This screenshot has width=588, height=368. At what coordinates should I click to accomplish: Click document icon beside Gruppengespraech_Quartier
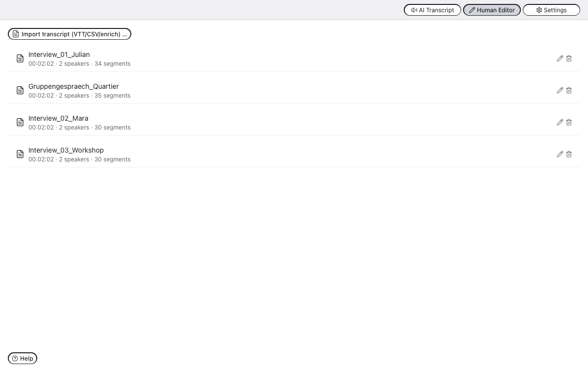20,90
